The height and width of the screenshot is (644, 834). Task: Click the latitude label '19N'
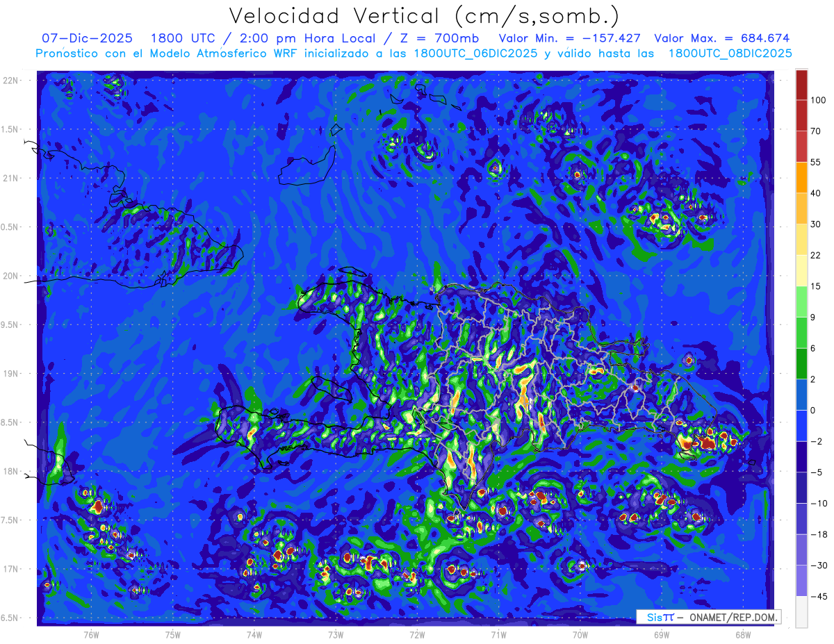(x=10, y=374)
